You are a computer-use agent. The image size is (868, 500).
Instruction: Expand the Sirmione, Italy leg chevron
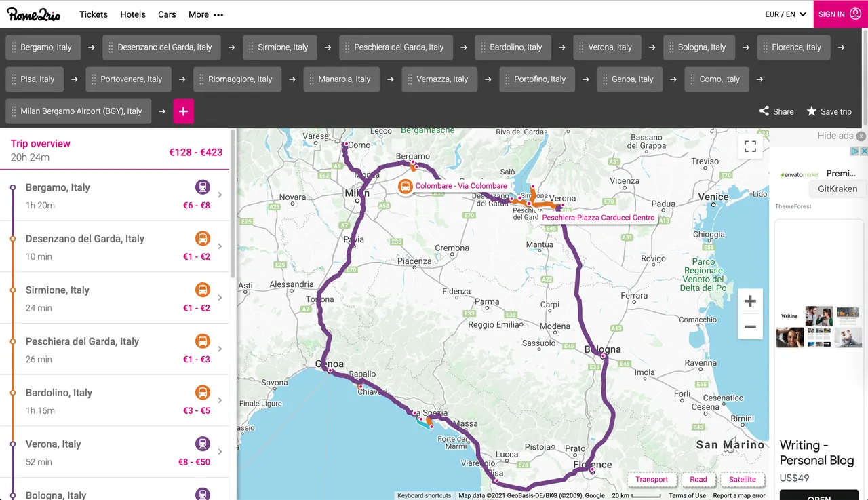220,298
